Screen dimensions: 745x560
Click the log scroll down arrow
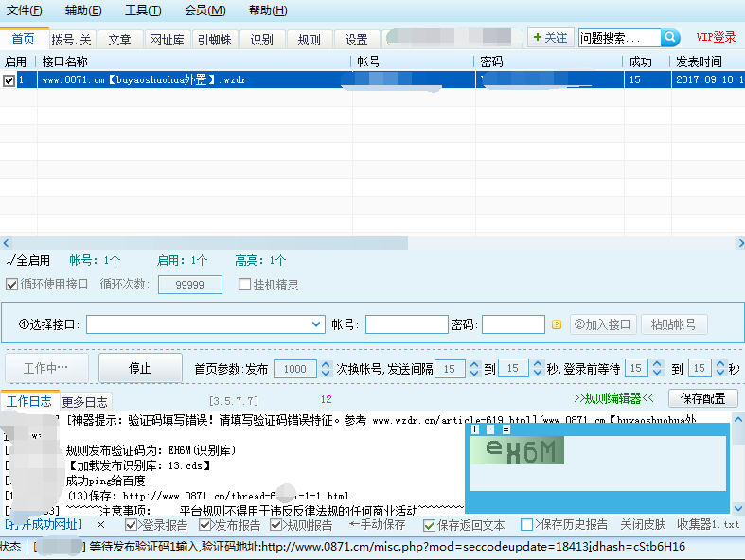737,508
